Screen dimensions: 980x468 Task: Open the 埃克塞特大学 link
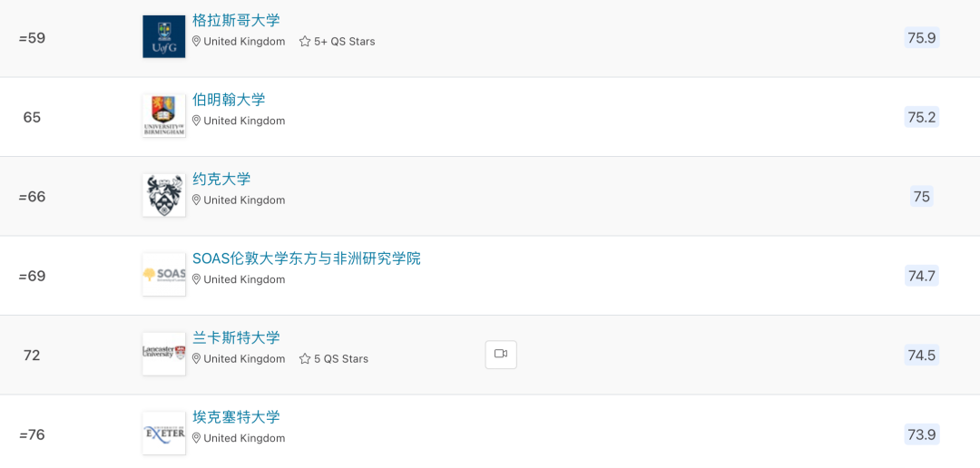click(x=236, y=417)
